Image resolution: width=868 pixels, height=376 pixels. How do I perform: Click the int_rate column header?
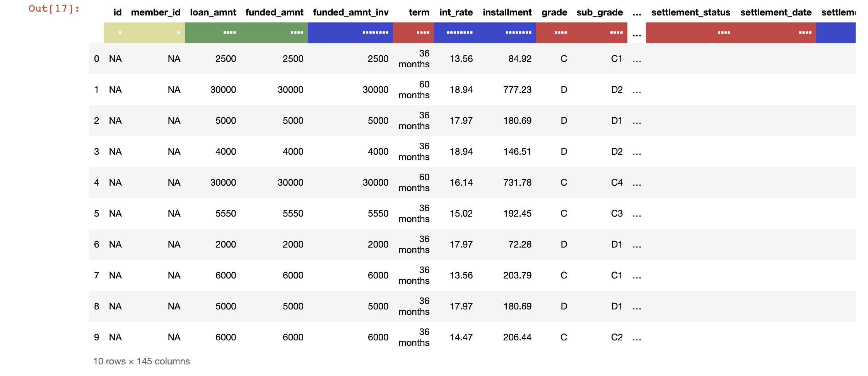pos(455,12)
